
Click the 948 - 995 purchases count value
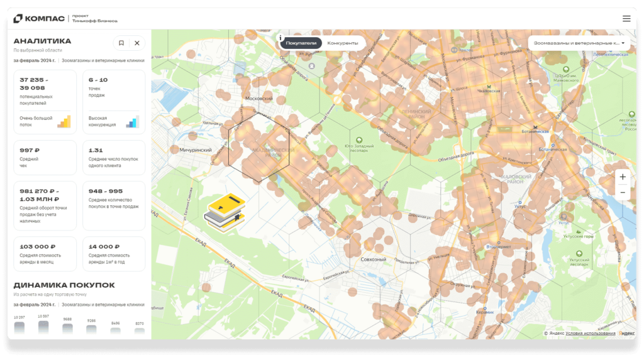point(106,192)
